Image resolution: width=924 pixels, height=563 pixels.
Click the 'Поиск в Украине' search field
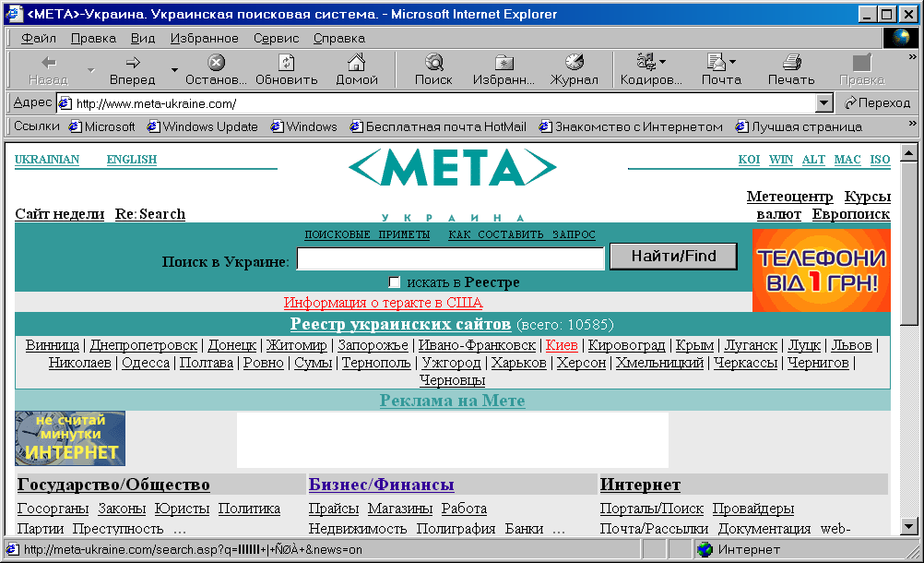click(x=451, y=258)
